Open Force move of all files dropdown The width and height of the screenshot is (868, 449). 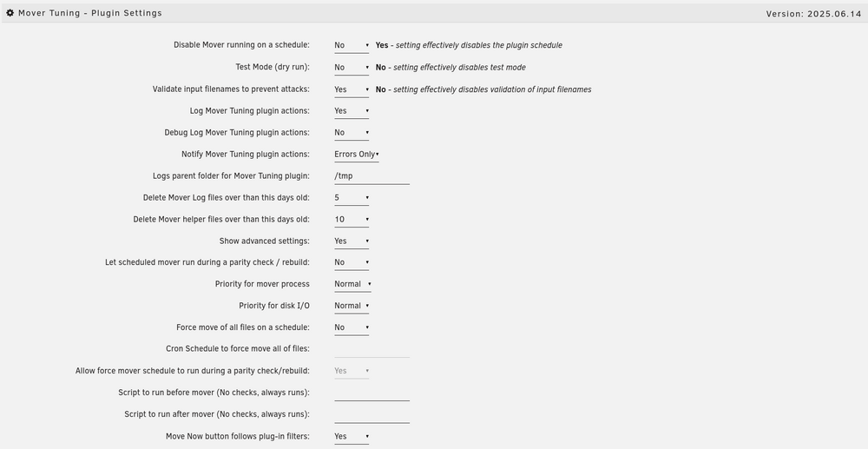(x=352, y=327)
